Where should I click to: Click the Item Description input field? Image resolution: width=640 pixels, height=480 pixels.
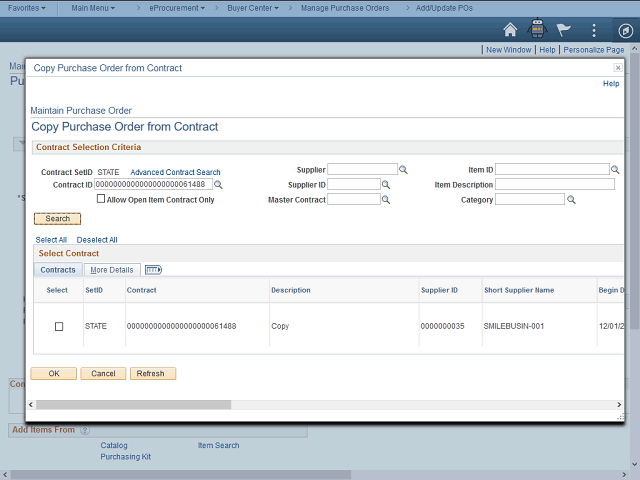pyautogui.click(x=555, y=185)
